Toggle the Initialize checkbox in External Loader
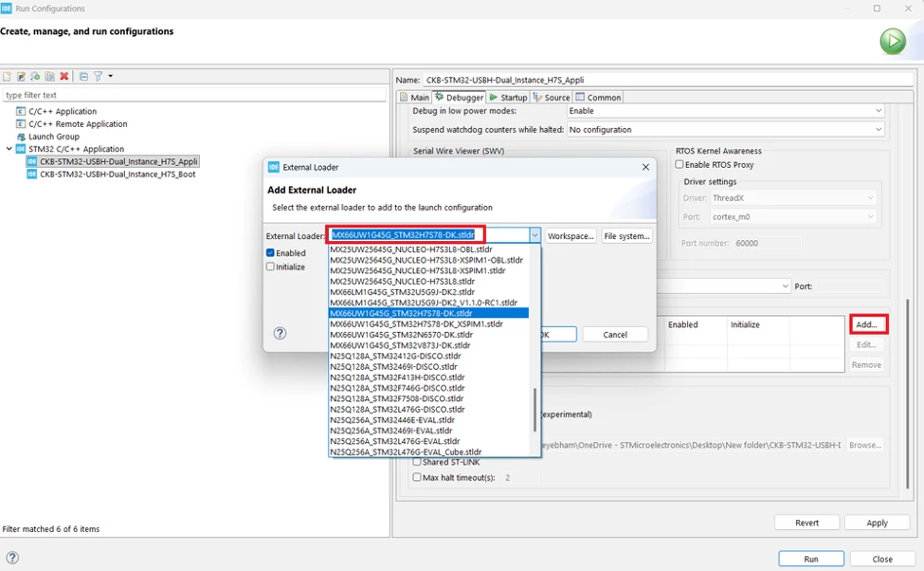924x571 pixels. click(270, 267)
